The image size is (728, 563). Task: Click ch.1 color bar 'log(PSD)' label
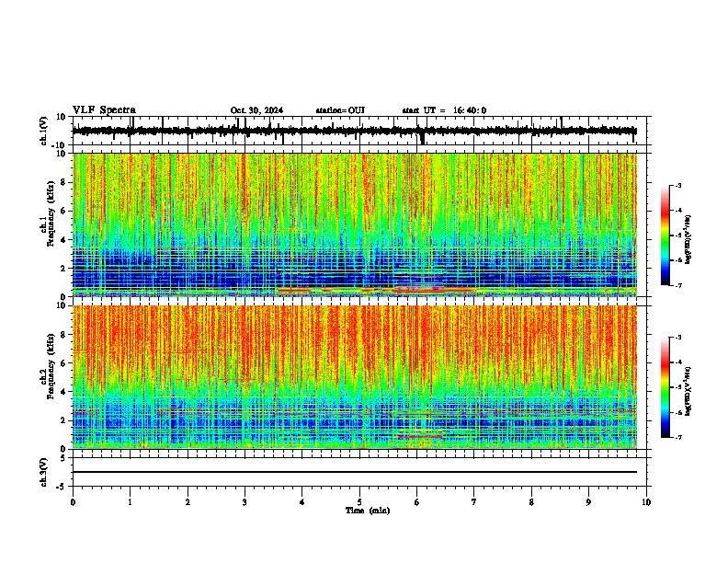click(x=688, y=240)
